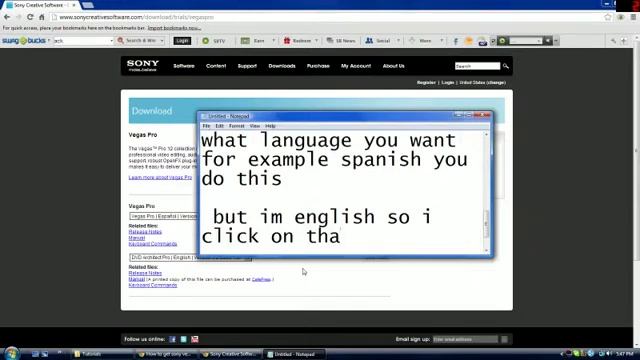Open Purchase menu on Sony site

318,66
